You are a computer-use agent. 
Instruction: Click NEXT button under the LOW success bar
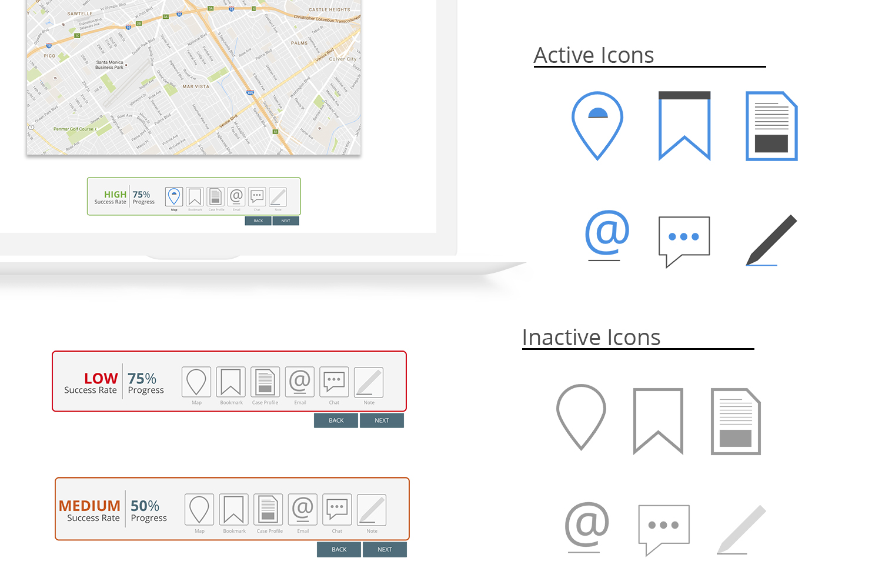[382, 420]
